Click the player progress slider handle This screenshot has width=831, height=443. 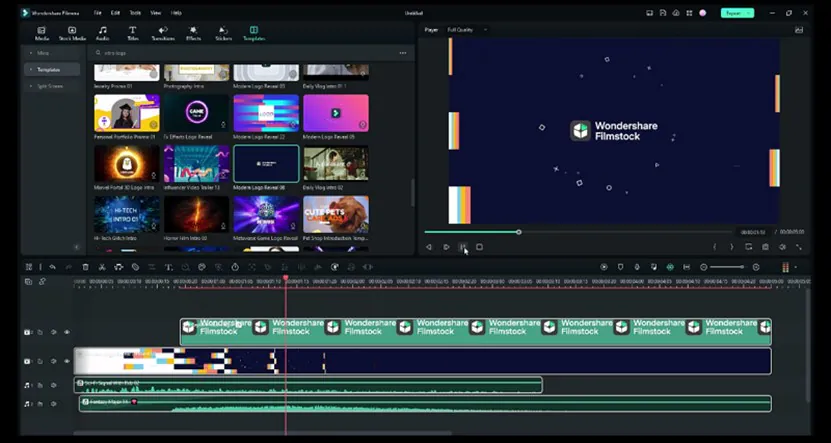coord(519,232)
